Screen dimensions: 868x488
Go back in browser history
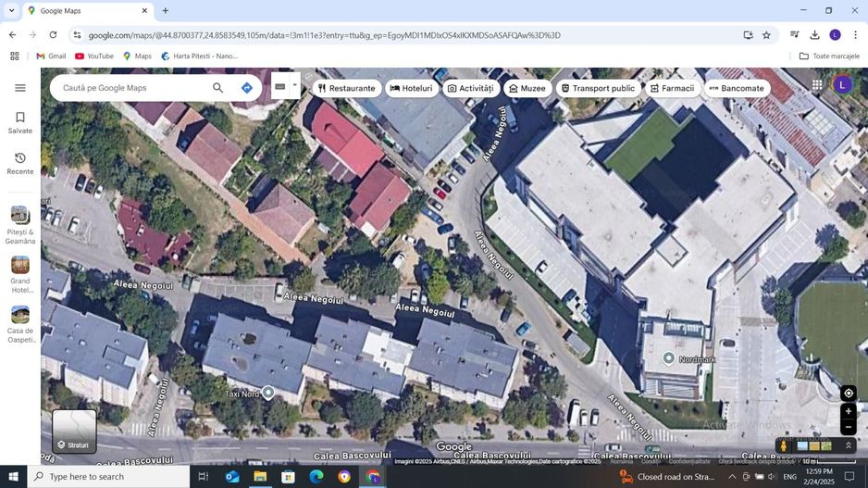click(x=12, y=35)
